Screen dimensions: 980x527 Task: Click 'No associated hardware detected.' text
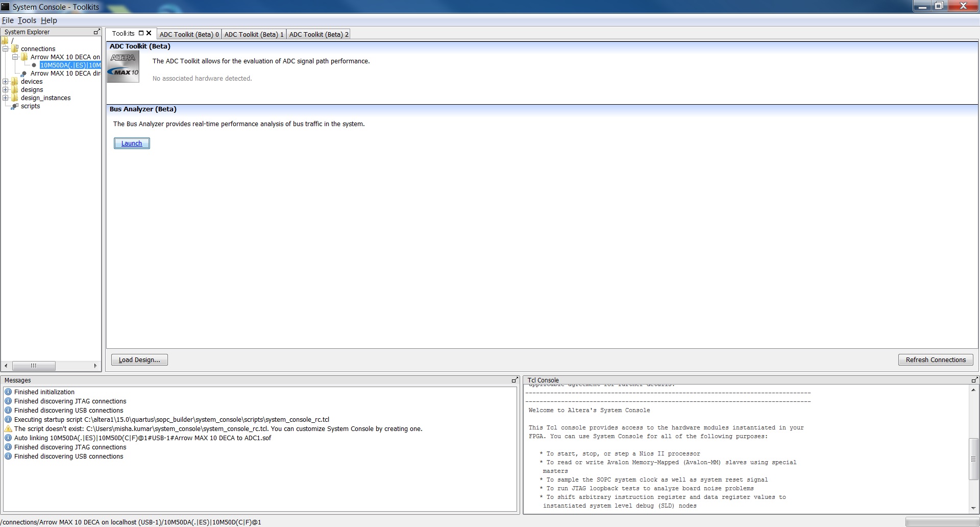[202, 78]
